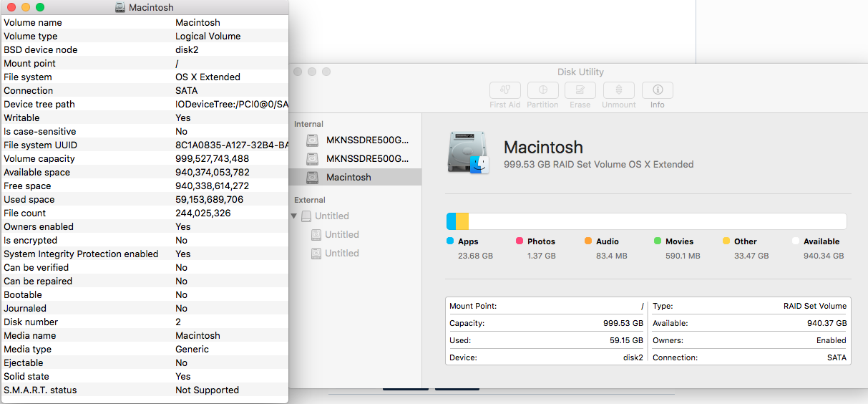This screenshot has height=404, width=868.
Task: Click the white Available legend dot
Action: (x=796, y=241)
